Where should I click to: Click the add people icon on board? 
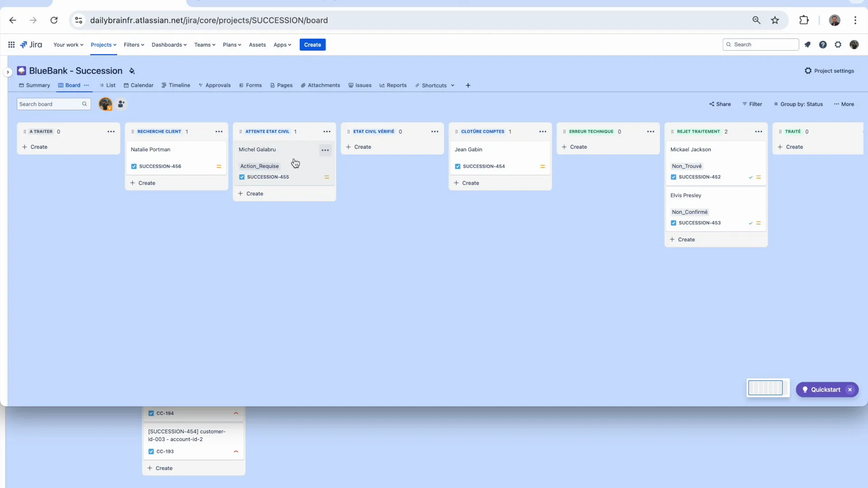point(121,104)
